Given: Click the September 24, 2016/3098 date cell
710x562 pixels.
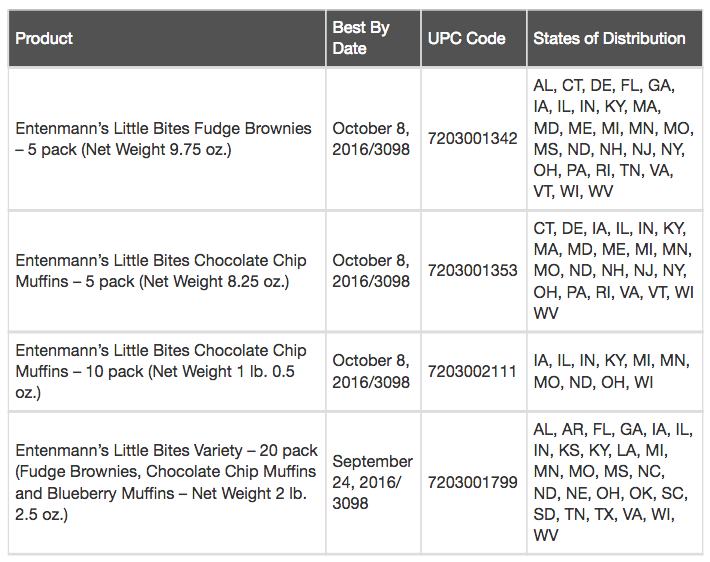Looking at the screenshot, I should point(373,483).
